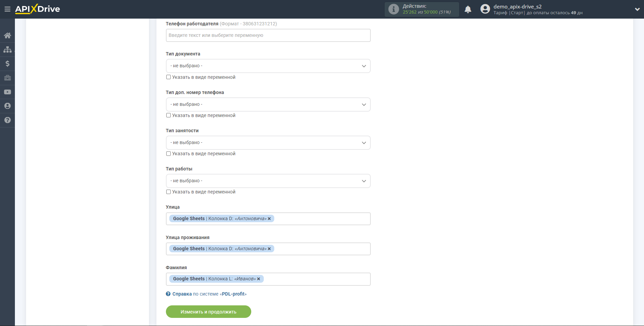Check variable option under Тип документа

[x=168, y=77]
